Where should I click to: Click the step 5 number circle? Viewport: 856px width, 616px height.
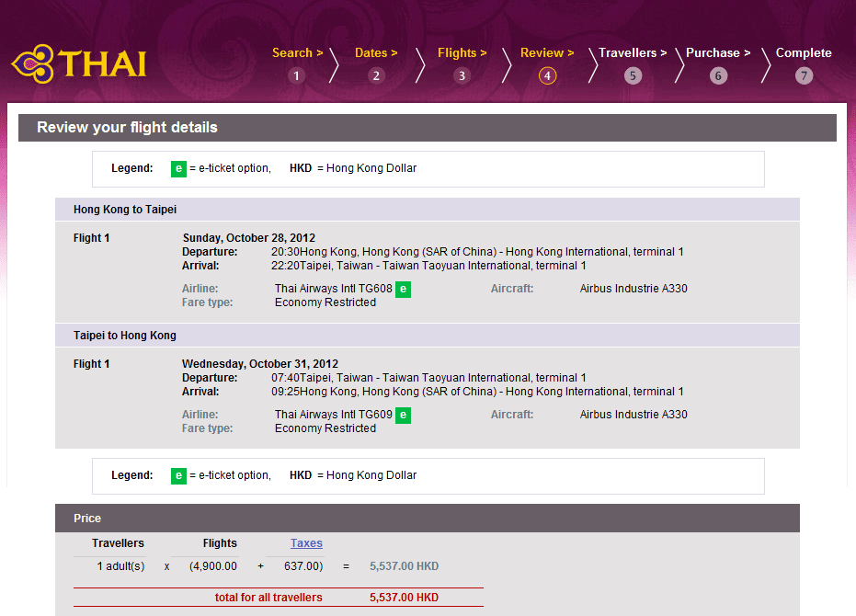tap(633, 75)
